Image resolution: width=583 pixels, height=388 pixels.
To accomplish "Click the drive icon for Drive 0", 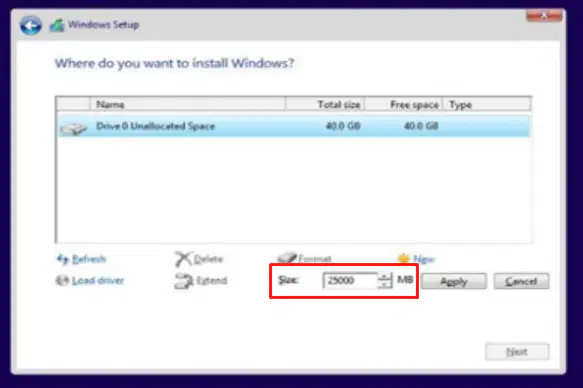I will pyautogui.click(x=74, y=129).
